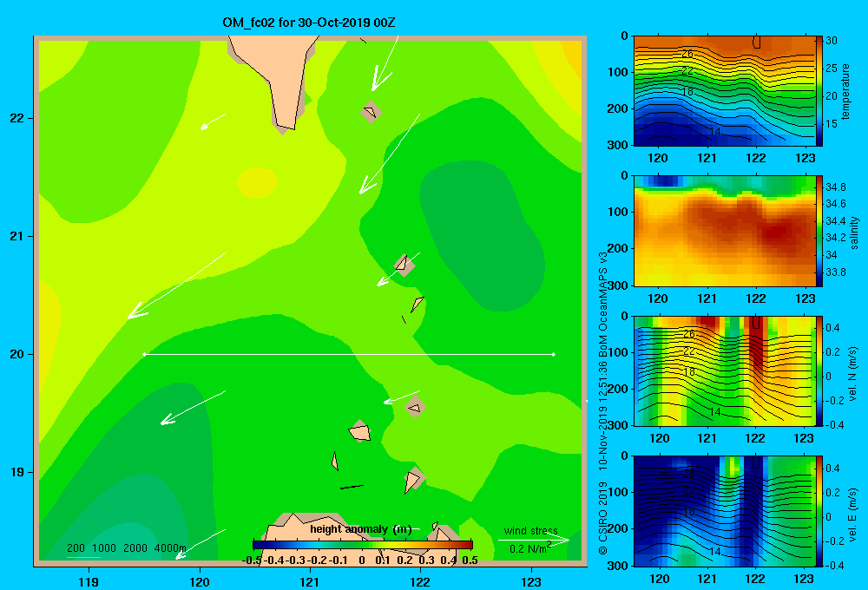Click longitude label 123 on main map axis
This screenshot has height=590, width=868.
point(531,581)
